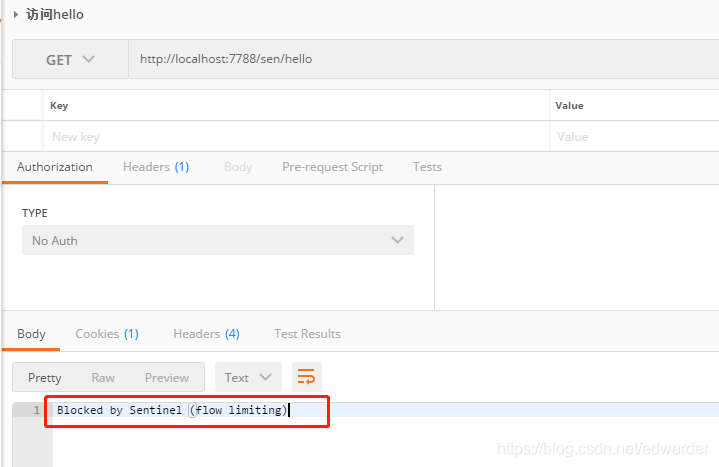Select the response Body tab
This screenshot has height=467, width=719.
[31, 334]
